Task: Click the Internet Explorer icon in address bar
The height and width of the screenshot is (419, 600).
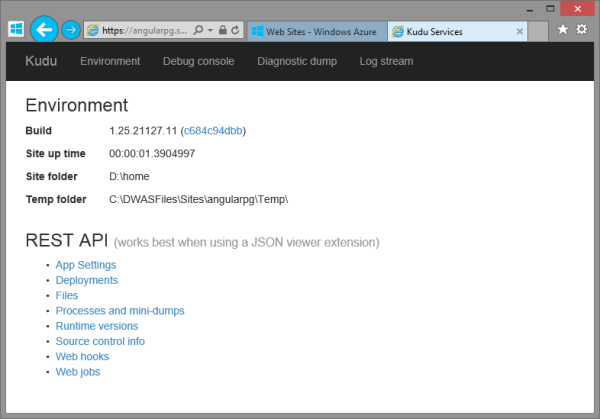Action: pyautogui.click(x=93, y=30)
